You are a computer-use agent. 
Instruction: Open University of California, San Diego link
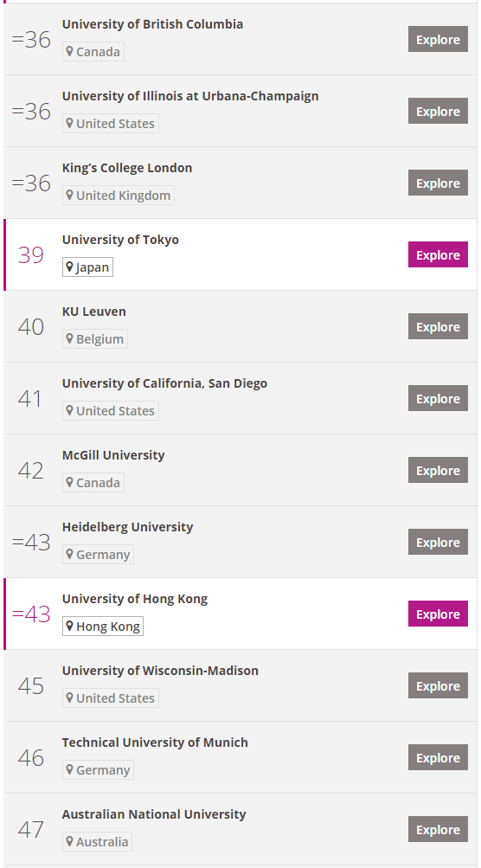pos(164,383)
